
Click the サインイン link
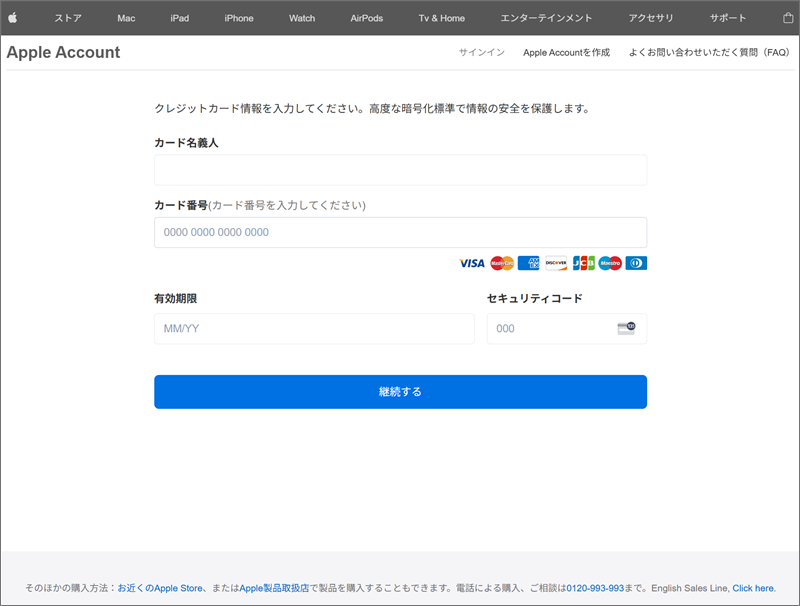tap(482, 52)
